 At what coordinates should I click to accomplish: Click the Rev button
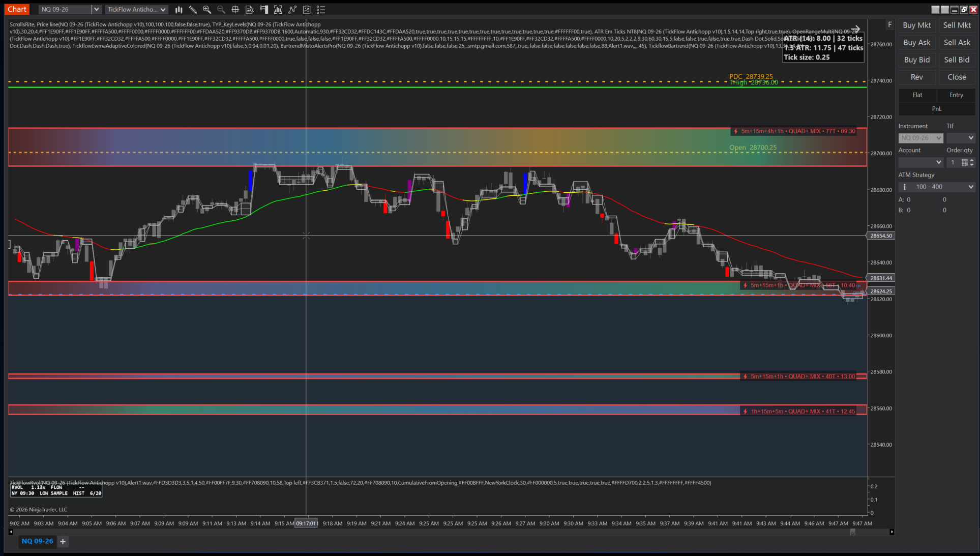(x=917, y=77)
